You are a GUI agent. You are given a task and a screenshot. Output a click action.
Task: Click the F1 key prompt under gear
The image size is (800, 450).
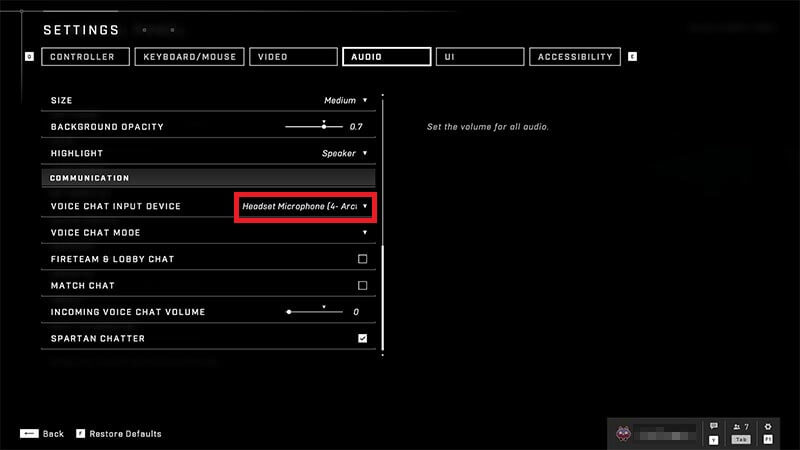point(768,439)
